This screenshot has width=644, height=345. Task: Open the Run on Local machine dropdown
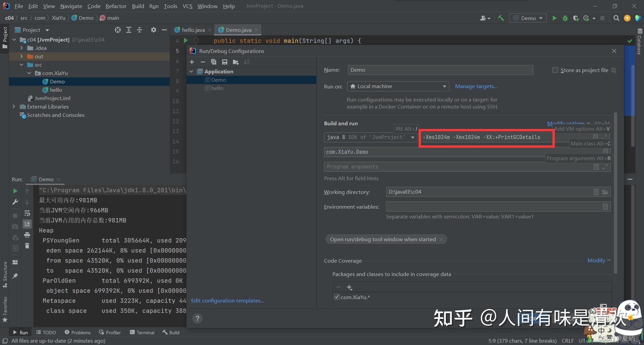pos(398,86)
